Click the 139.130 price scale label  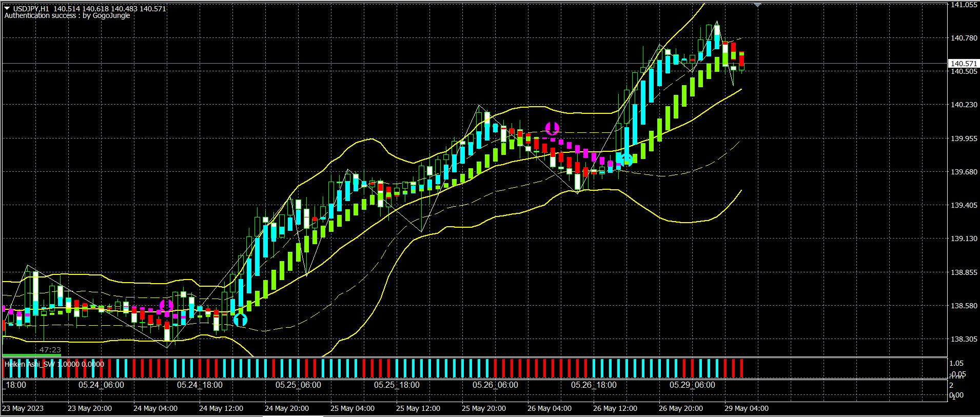964,239
